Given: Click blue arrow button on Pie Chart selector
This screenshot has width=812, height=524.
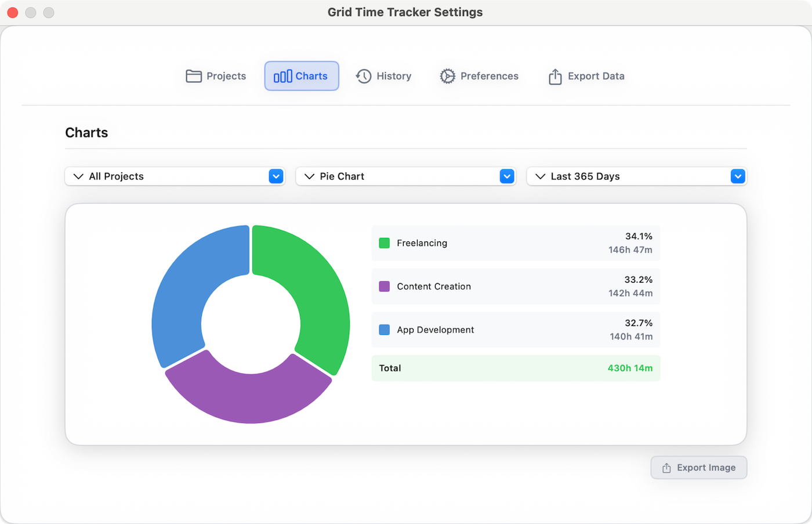Looking at the screenshot, I should pyautogui.click(x=507, y=176).
